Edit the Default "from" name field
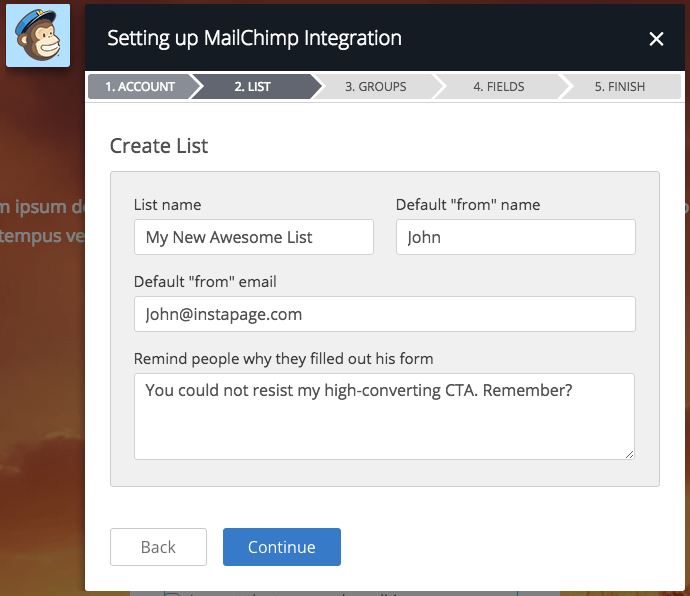This screenshot has width=690, height=596. [x=516, y=237]
